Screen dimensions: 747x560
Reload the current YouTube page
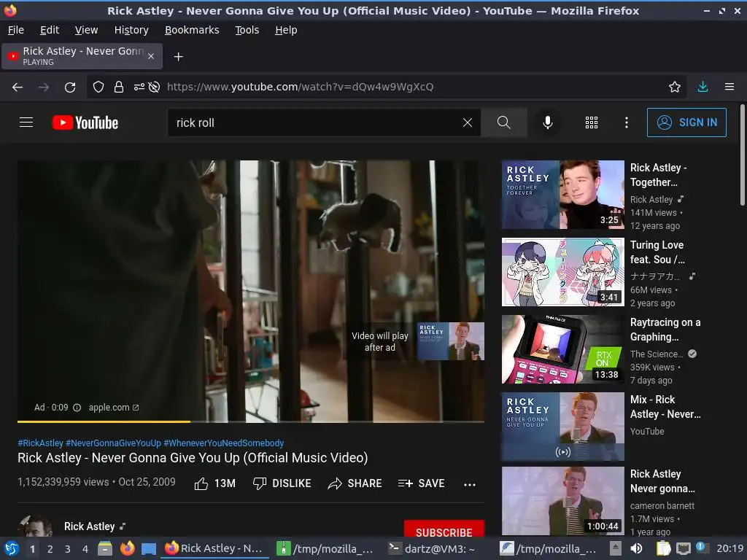[70, 87]
